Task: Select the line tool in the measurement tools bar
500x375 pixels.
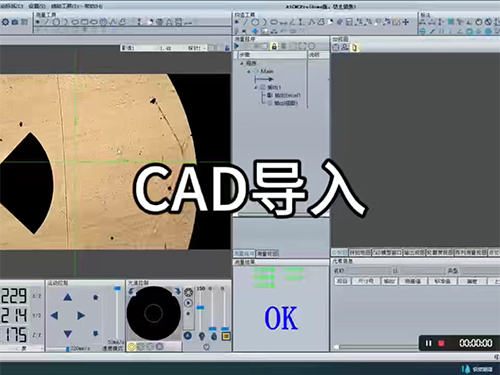Action: point(47,22)
